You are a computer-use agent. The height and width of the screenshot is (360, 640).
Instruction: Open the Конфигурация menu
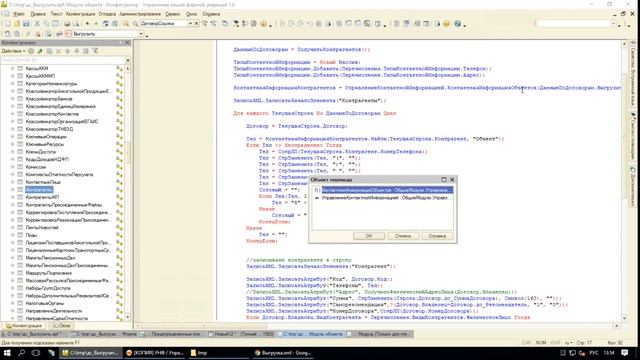tap(80, 14)
